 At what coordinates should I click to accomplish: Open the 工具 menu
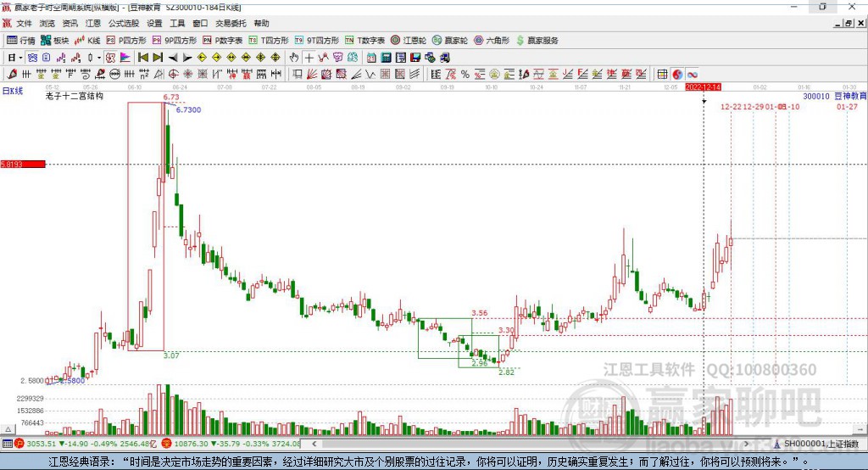point(177,23)
